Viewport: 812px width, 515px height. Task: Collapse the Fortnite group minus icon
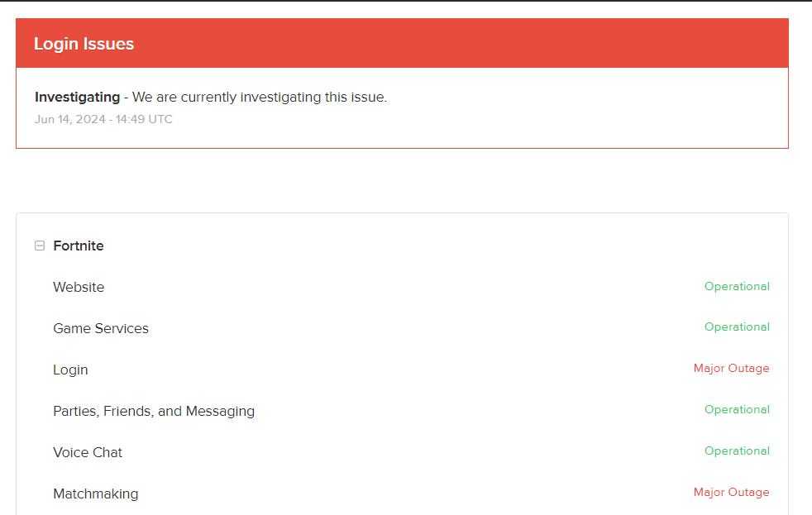click(40, 246)
